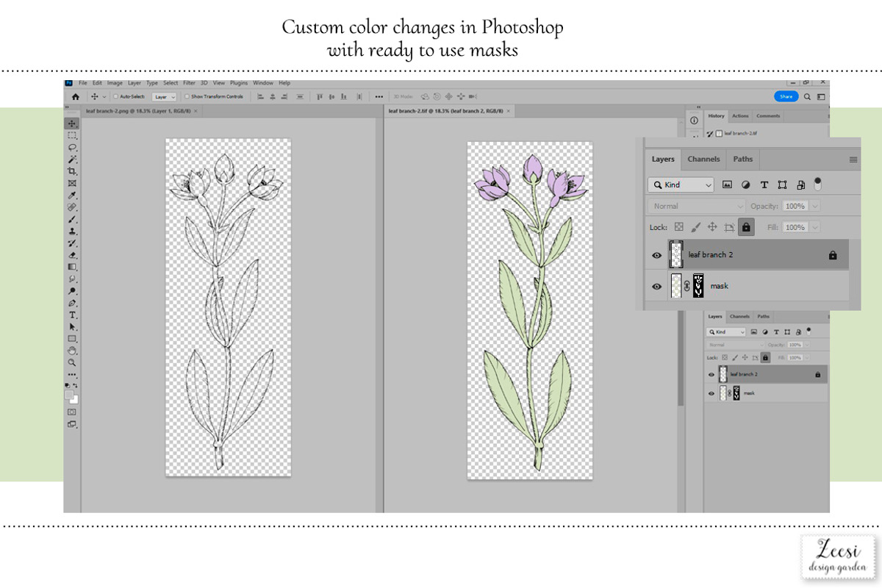The width and height of the screenshot is (882, 588).
Task: Select the Blur tool
Action: pyautogui.click(x=72, y=279)
